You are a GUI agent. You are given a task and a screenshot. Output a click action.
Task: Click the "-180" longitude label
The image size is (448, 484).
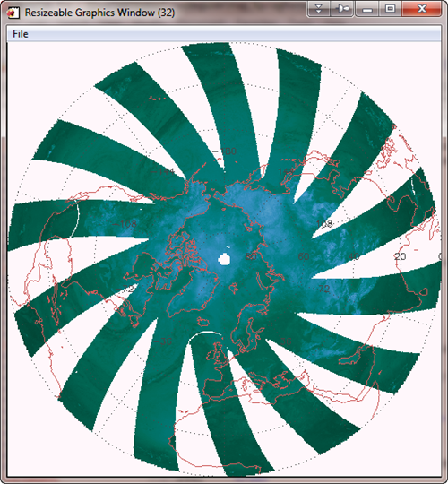(225, 151)
